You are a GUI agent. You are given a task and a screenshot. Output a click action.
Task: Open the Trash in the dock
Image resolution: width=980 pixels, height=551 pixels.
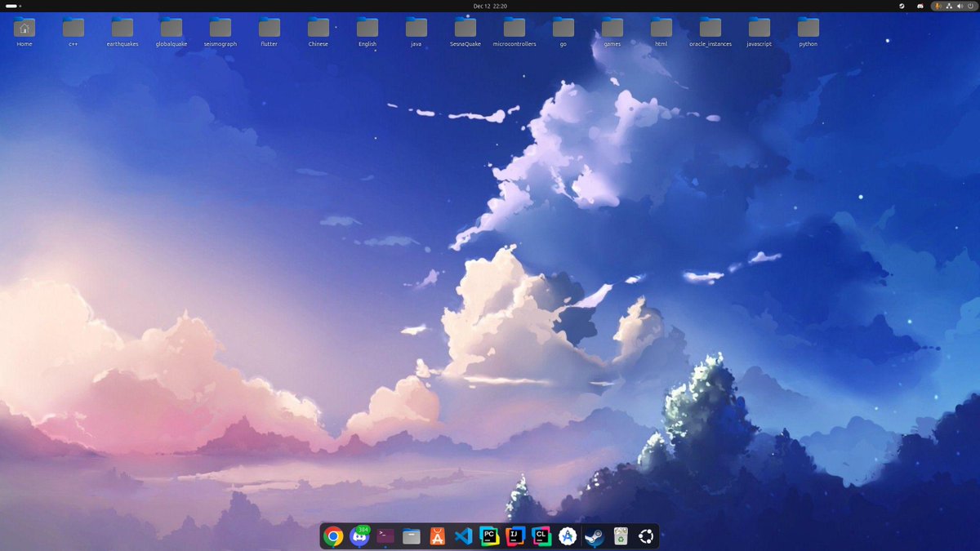click(621, 536)
